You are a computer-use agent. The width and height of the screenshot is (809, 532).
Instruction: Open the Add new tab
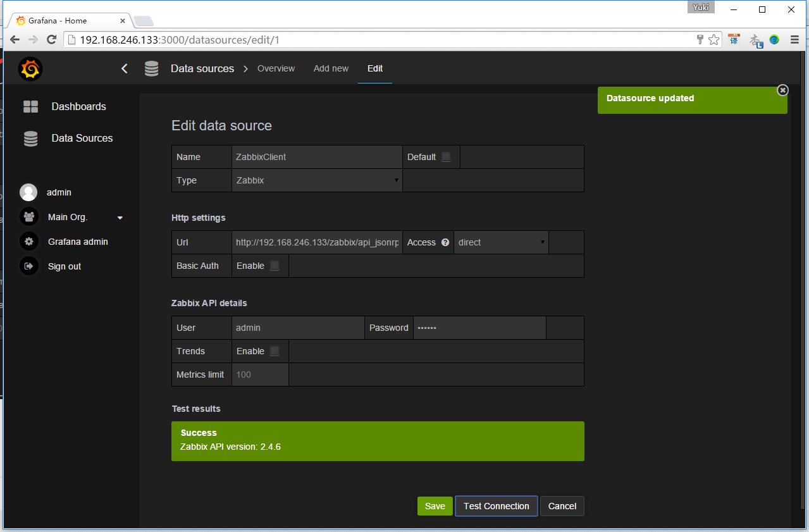tap(331, 68)
